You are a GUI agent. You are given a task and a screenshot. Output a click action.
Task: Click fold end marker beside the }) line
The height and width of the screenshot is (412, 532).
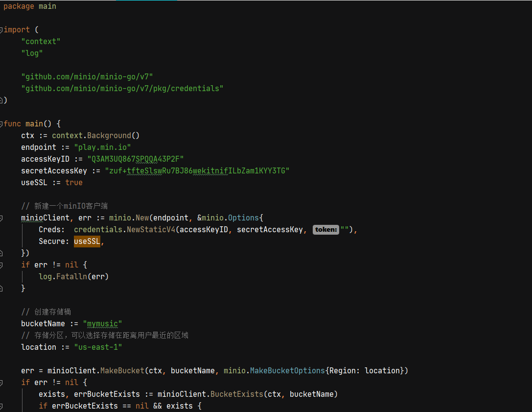point(1,253)
